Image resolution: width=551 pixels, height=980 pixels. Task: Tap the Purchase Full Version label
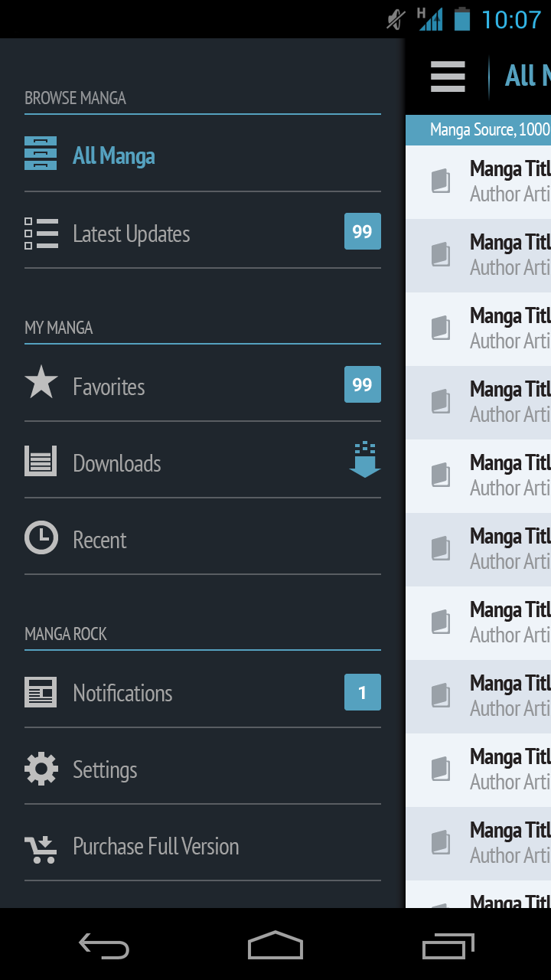pos(155,846)
